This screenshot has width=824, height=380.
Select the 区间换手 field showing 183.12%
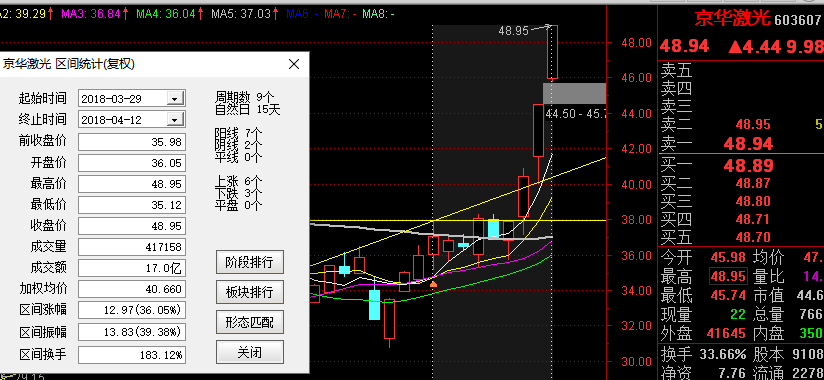132,355
